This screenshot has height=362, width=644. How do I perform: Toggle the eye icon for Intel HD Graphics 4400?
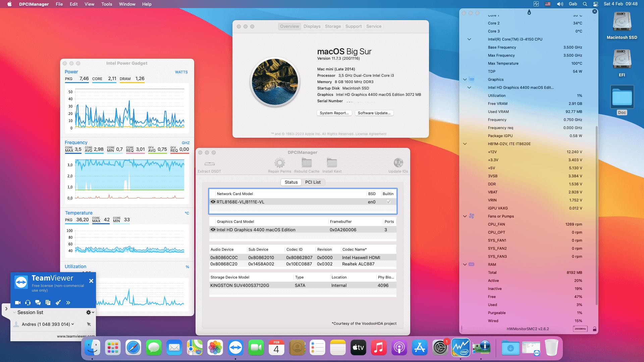click(x=213, y=229)
